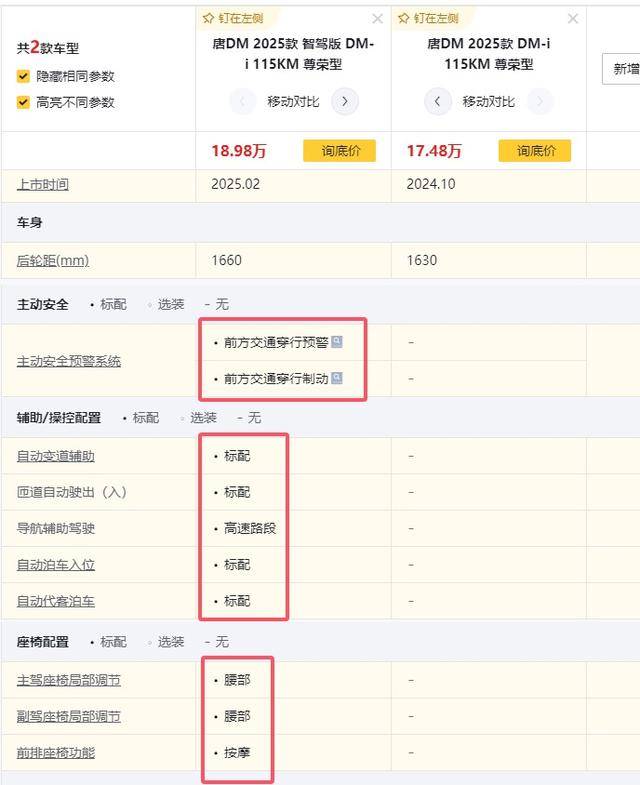
Task: Click the 主动安全 section header
Action: (x=43, y=304)
